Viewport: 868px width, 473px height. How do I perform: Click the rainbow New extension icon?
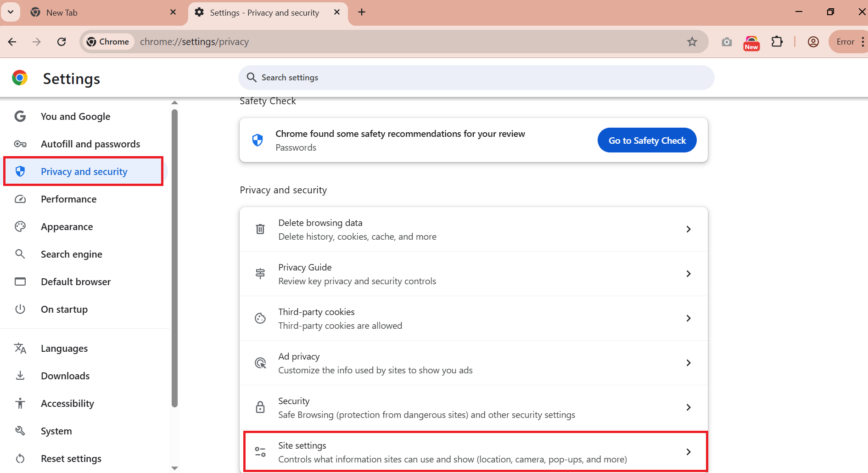click(x=751, y=43)
